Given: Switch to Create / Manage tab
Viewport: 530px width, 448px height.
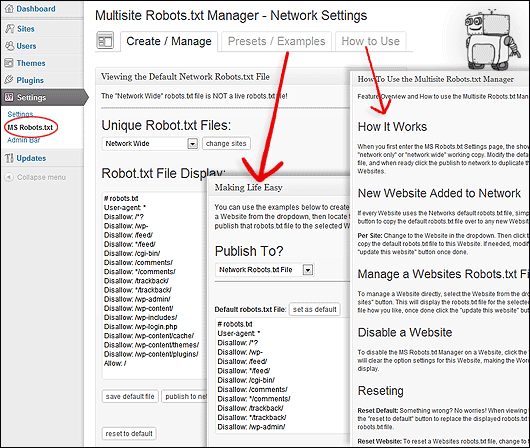Looking at the screenshot, I should pos(169,41).
